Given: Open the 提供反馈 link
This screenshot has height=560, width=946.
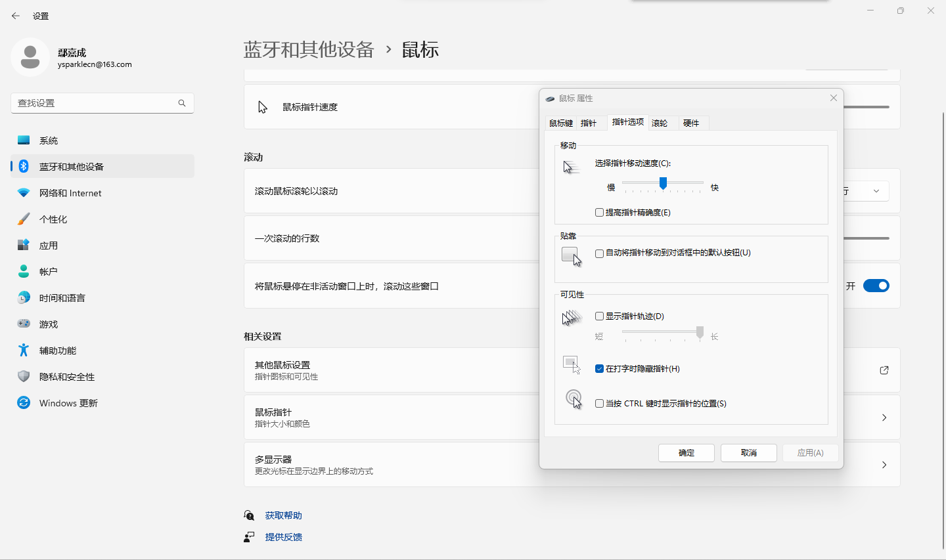Looking at the screenshot, I should [284, 537].
